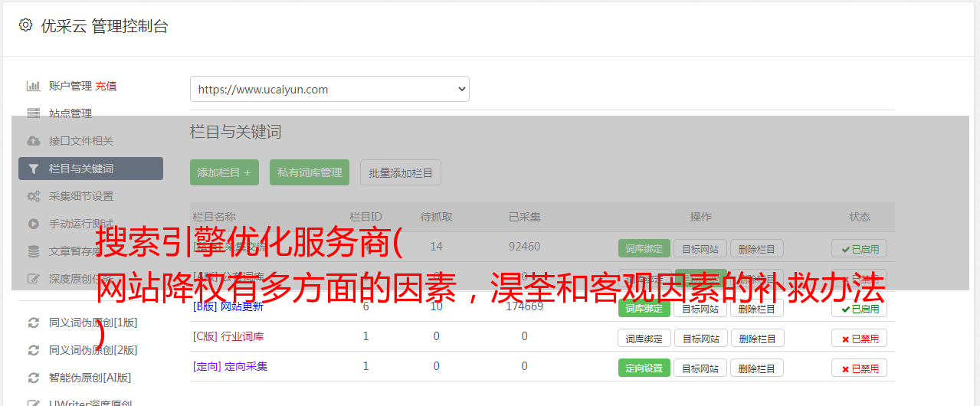Viewport: 980px width, 406px height.
Task: Click the refresh icon for 同义词伪原创[2版]
Action: tap(33, 350)
